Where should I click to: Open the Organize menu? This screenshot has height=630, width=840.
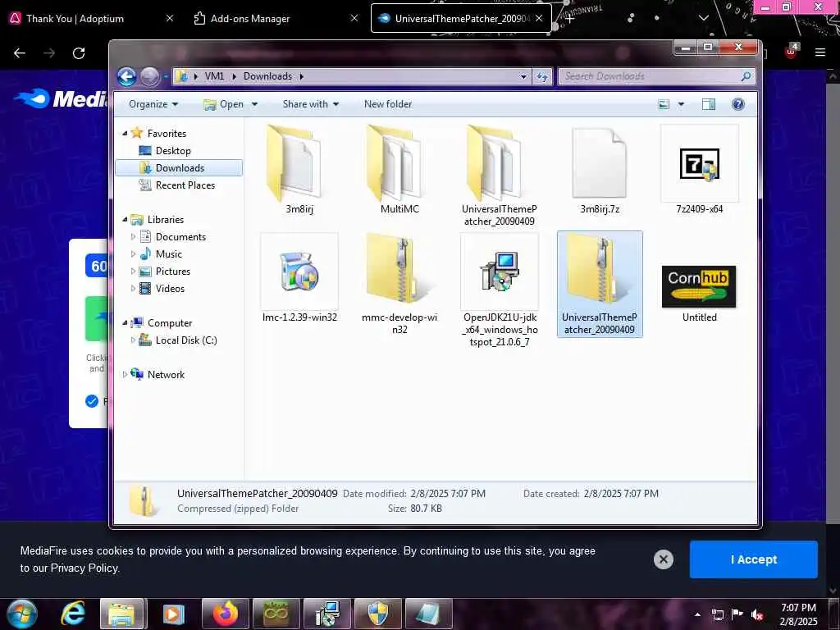pos(153,104)
